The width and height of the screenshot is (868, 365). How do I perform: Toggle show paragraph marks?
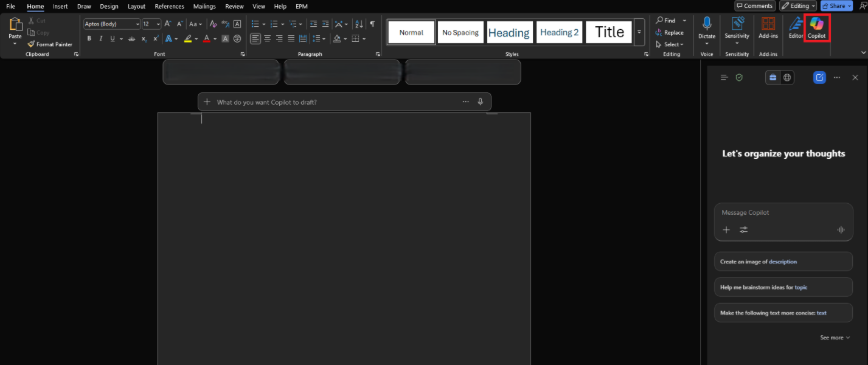click(x=372, y=24)
